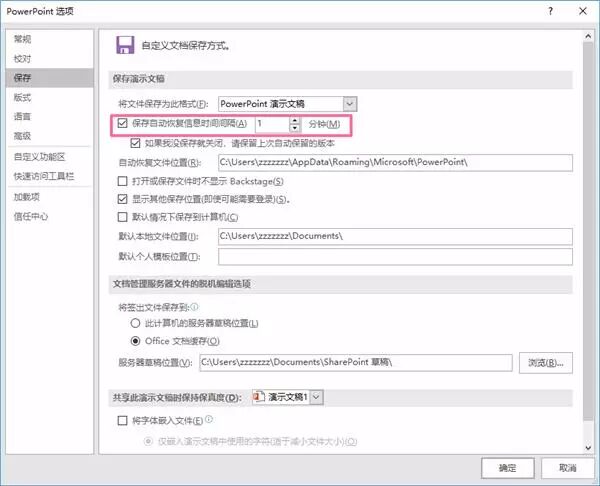
Task: Toggle 如果我没保存就关闭 keep last version checkbox
Action: tap(135, 143)
